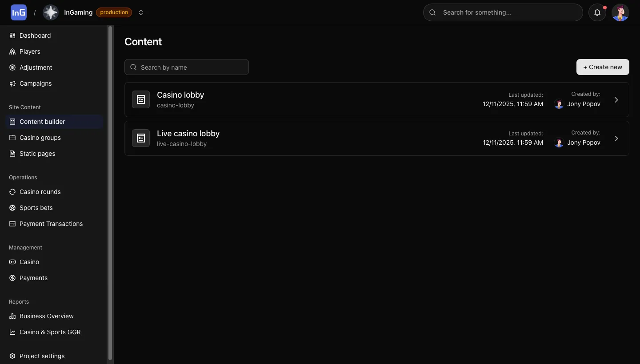Viewport: 640px width, 364px height.
Task: Click the user avatar in top right
Action: click(620, 12)
